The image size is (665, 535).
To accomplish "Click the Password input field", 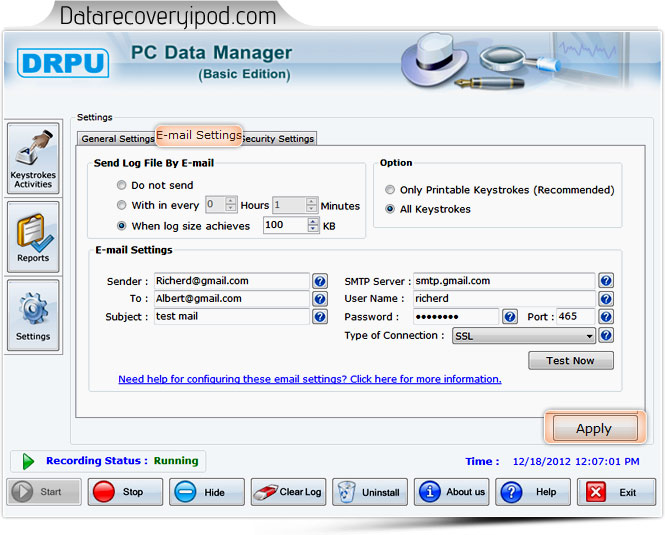I will click(456, 317).
